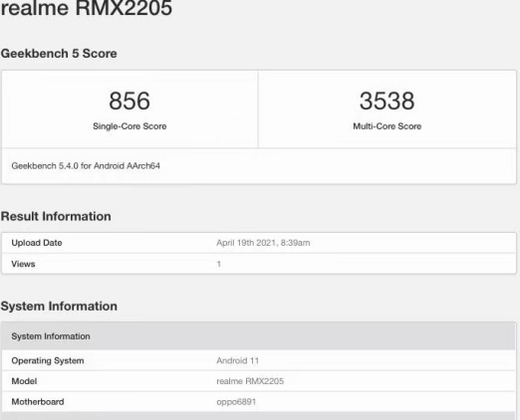Click the Multi-Core Score label
This screenshot has height=420, width=520.
point(388,126)
